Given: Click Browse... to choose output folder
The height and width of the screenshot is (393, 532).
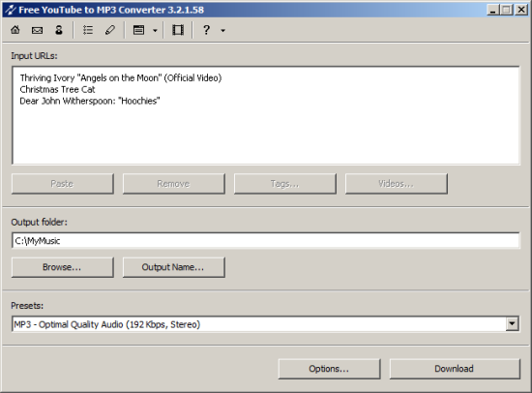Looking at the screenshot, I should pyautogui.click(x=63, y=267).
